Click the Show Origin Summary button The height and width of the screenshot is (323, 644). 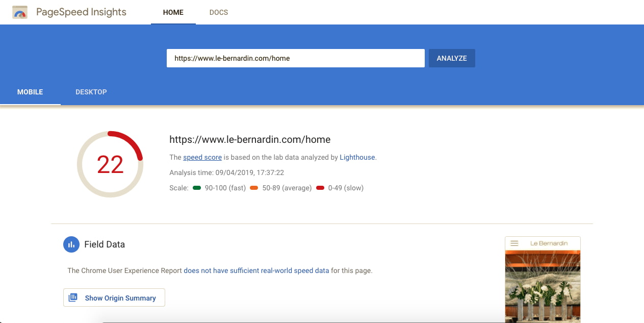click(x=114, y=297)
